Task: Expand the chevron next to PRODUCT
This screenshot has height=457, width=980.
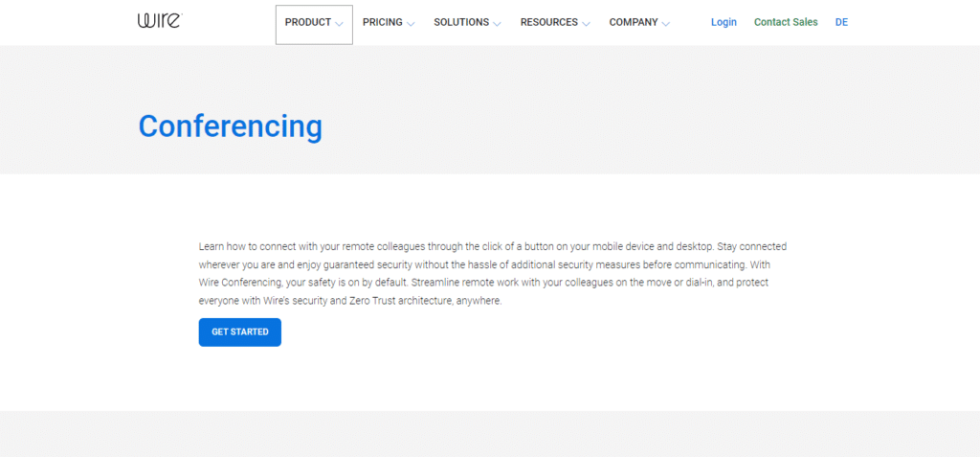Action: click(339, 24)
